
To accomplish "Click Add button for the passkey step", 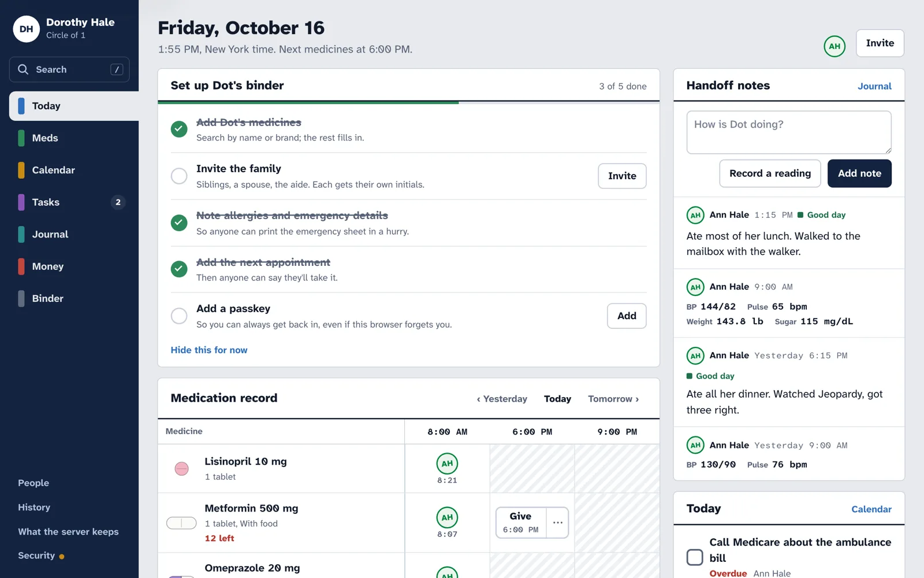I will (627, 316).
